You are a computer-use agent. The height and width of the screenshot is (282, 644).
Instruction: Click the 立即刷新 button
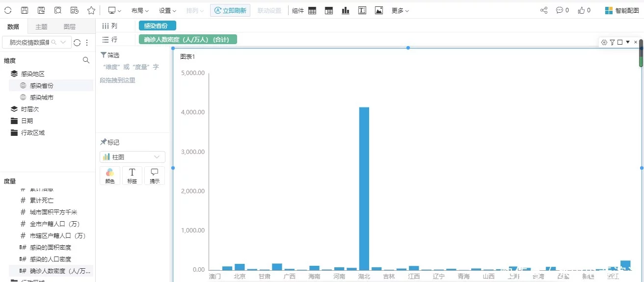click(x=230, y=10)
